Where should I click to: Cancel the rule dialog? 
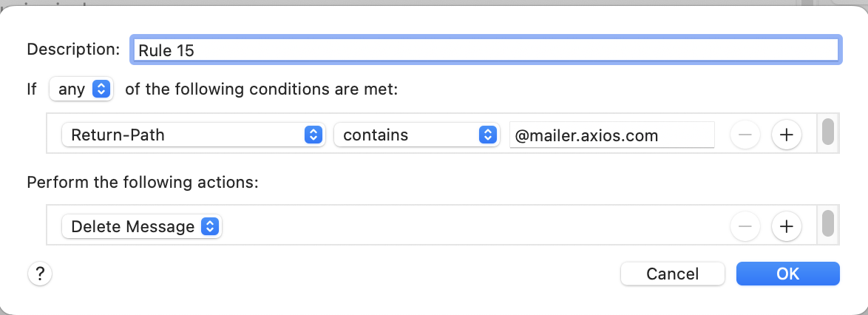672,274
